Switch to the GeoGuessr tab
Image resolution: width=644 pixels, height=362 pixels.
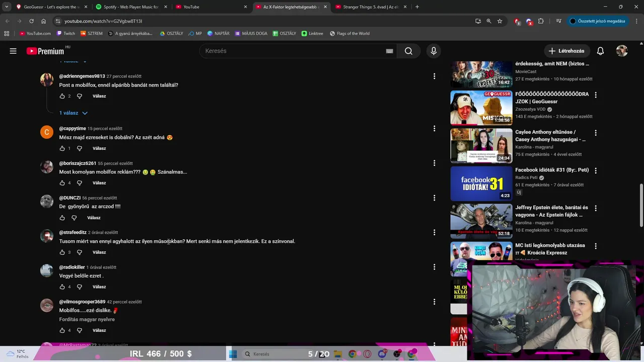coord(51,7)
